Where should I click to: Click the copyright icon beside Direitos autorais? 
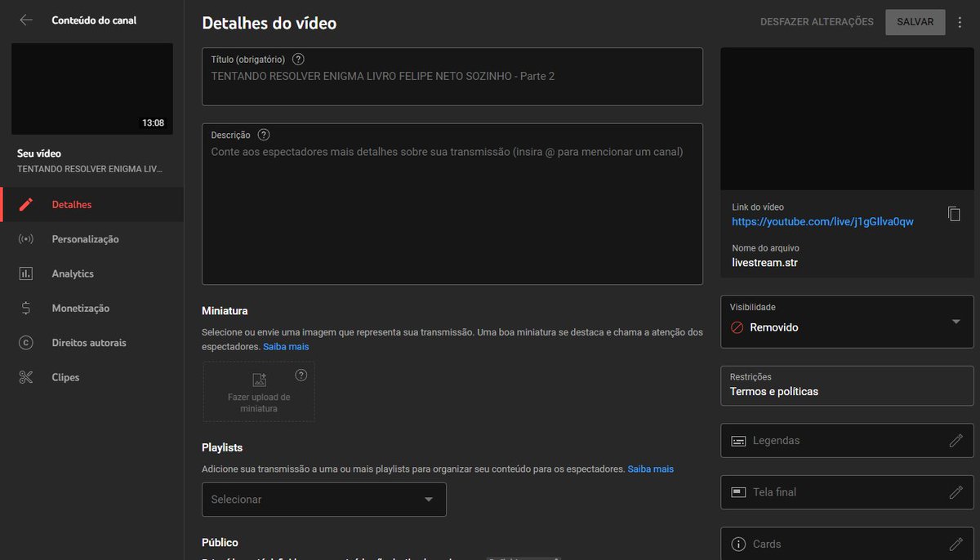pyautogui.click(x=26, y=343)
